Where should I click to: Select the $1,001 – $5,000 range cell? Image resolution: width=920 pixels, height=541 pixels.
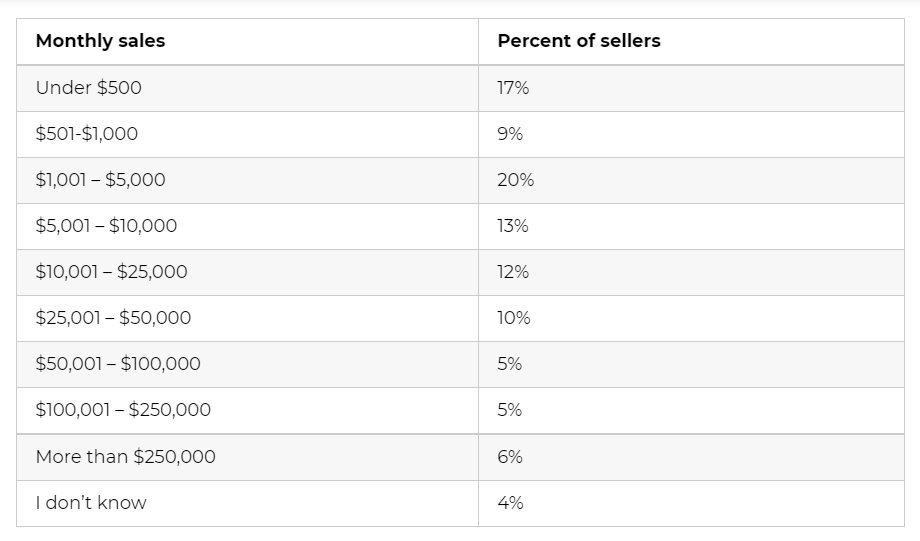click(100, 180)
